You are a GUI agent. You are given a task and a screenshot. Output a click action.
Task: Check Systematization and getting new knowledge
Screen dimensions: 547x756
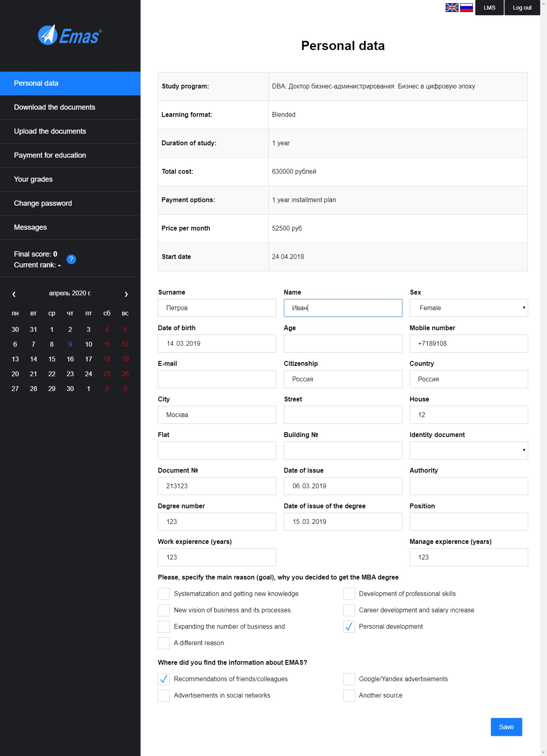pos(164,594)
